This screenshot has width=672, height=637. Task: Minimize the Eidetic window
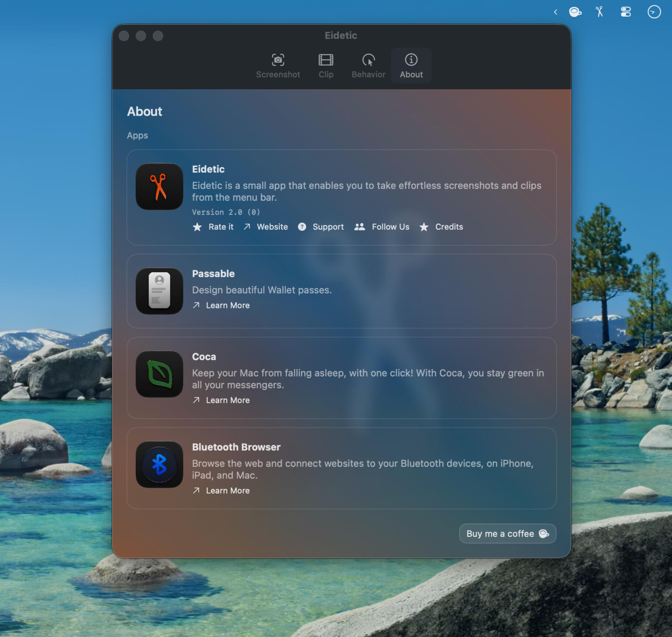click(141, 36)
